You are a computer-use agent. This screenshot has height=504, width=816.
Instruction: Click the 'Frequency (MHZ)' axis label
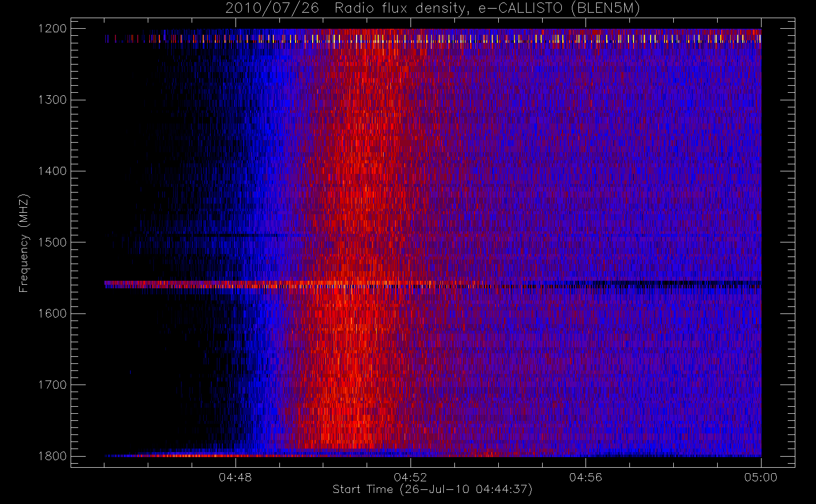[23, 243]
